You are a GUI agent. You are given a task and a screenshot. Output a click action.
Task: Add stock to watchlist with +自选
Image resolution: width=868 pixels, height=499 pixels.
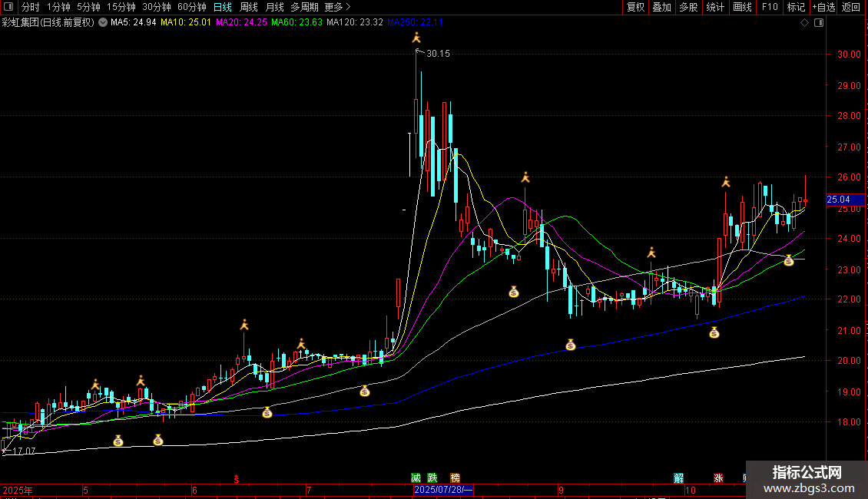coord(823,7)
